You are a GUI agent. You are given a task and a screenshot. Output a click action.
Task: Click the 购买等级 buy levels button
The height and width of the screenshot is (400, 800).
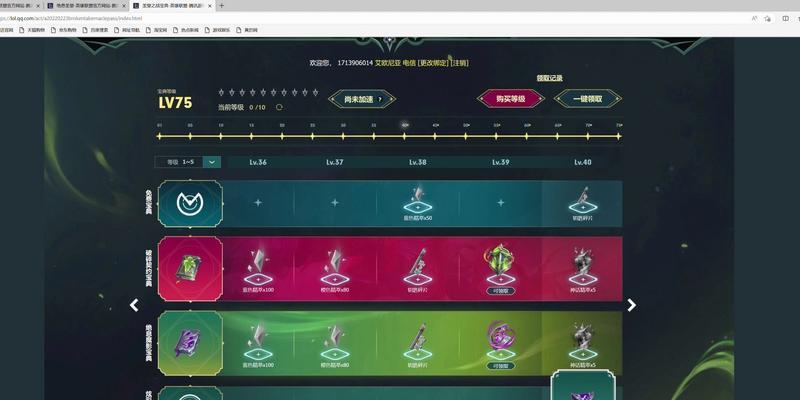pyautogui.click(x=511, y=98)
